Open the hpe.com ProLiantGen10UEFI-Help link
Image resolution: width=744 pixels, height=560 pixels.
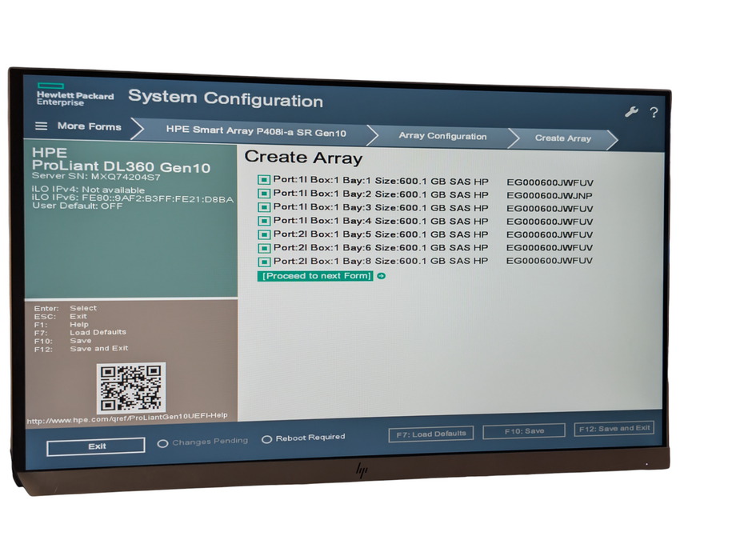[127, 418]
